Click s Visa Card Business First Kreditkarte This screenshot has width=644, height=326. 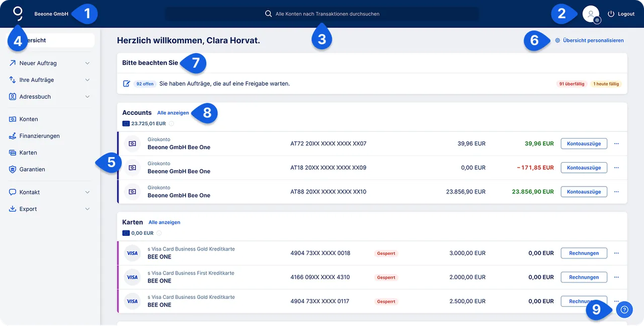click(191, 273)
